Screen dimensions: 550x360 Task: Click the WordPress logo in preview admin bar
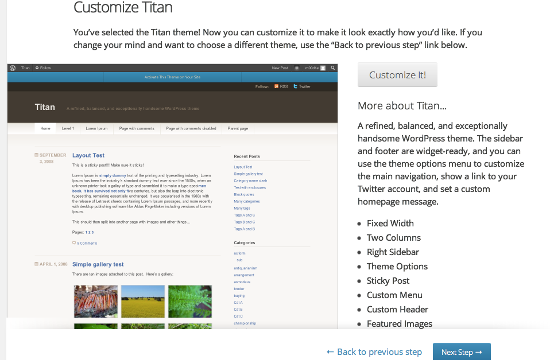pos(13,68)
